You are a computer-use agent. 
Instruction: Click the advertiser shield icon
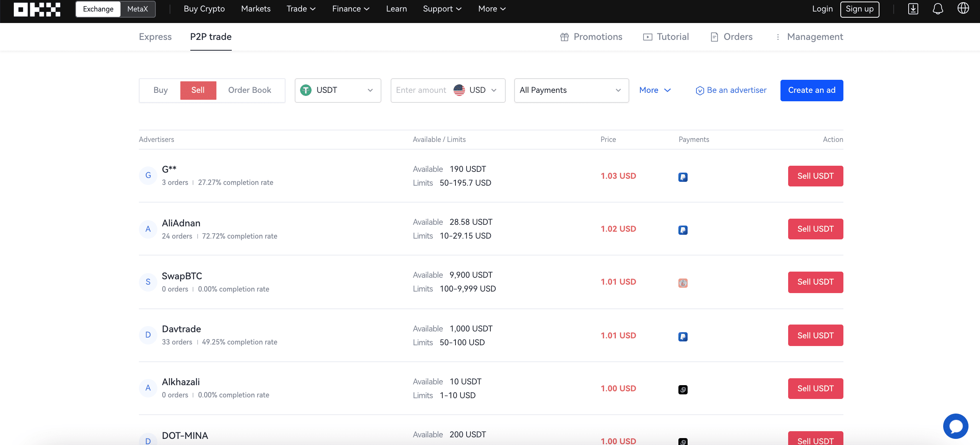click(700, 91)
